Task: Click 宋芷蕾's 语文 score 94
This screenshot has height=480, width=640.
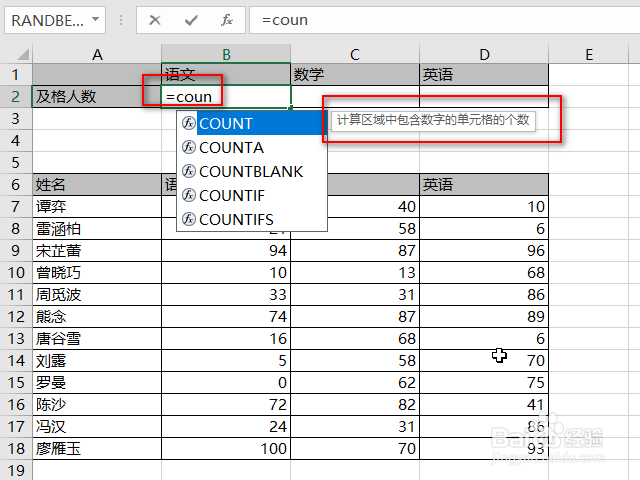Action: click(x=226, y=251)
